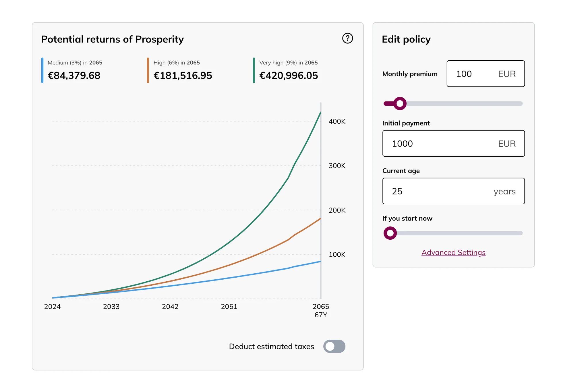Click the Current age input field
This screenshot has width=588, height=392.
pos(453,191)
